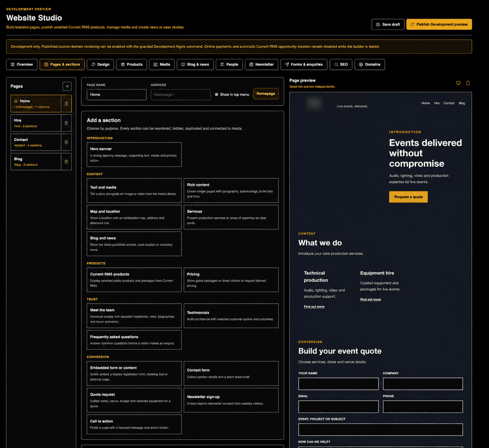Click the Address input field
Screen dimensions: 489x448
pos(181,95)
